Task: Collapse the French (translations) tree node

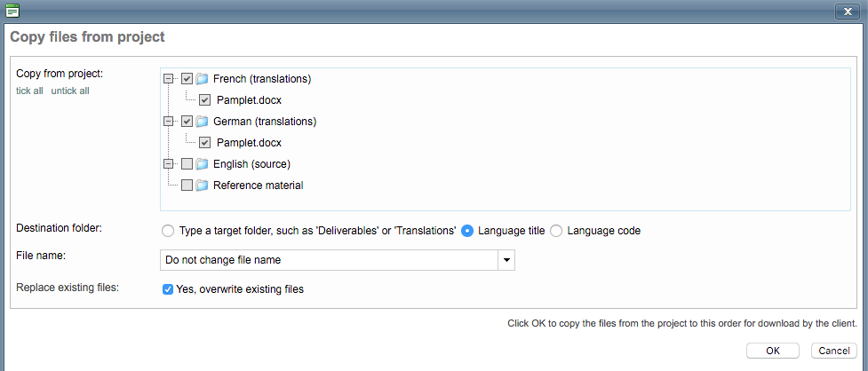Action: [169, 79]
